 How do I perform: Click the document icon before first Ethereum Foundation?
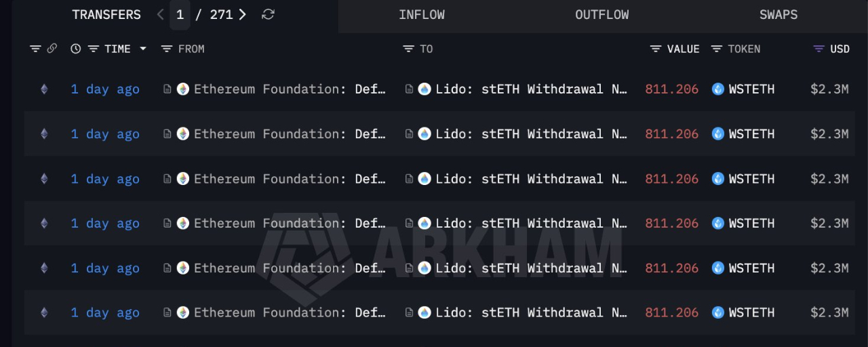tap(167, 89)
